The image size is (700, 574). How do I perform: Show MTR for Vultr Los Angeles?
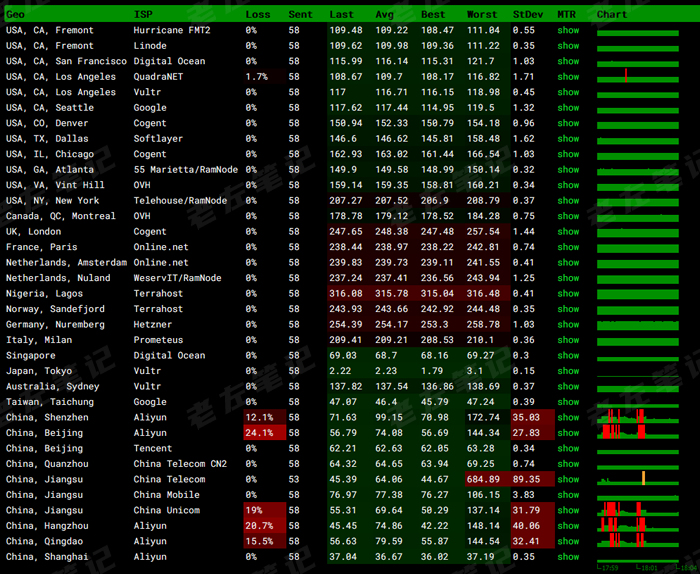(x=568, y=92)
